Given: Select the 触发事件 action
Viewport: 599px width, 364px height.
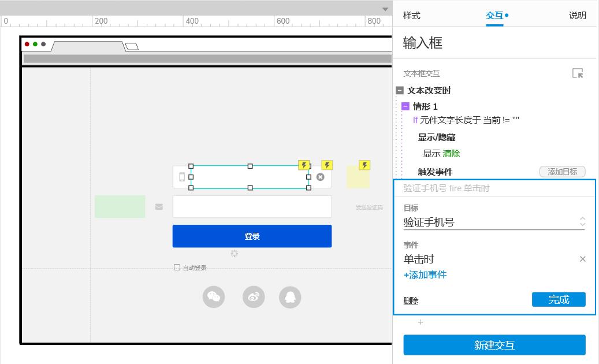Looking at the screenshot, I should 435,172.
